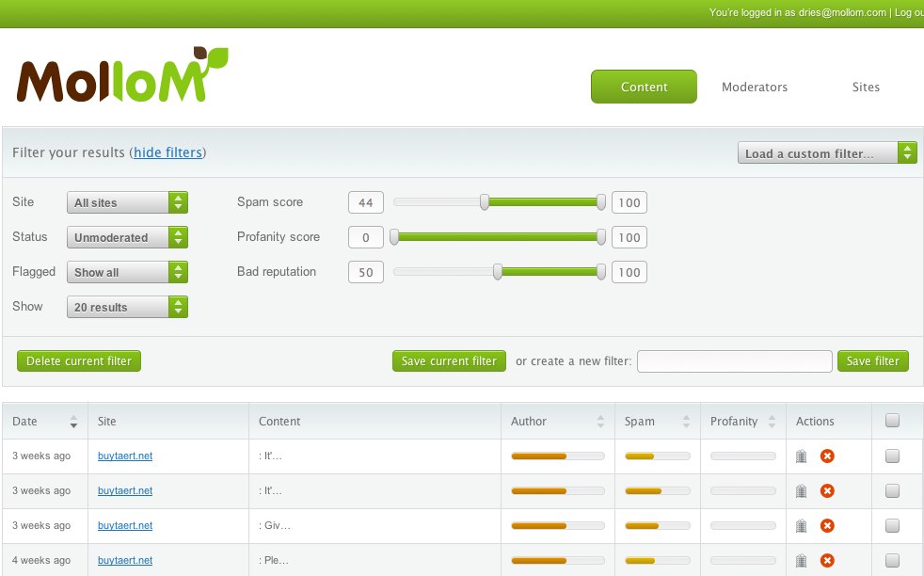Click the trash icon on the second row
Screen dimensions: 924x576
[x=801, y=490]
